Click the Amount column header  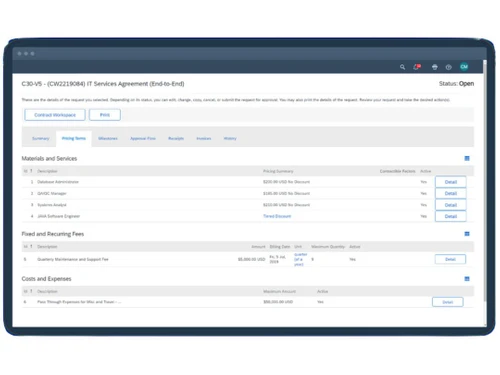click(258, 247)
